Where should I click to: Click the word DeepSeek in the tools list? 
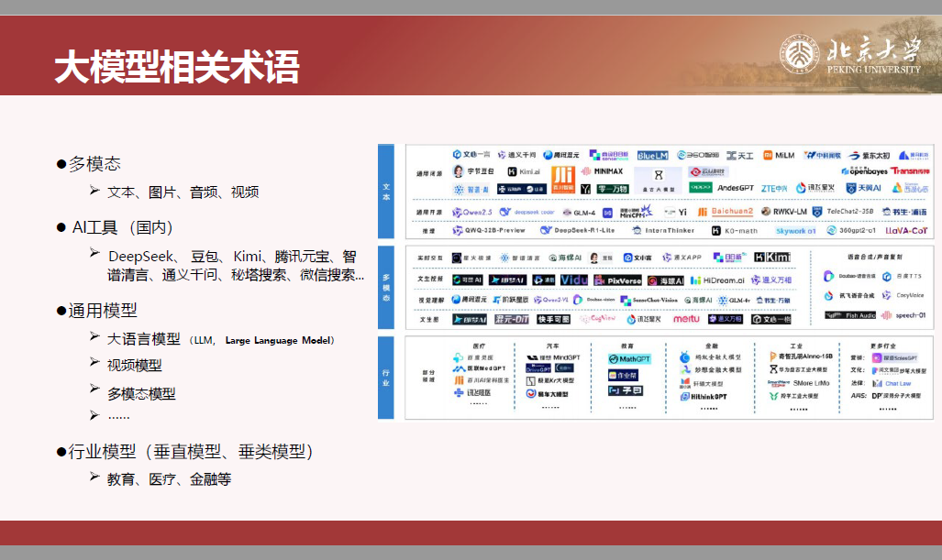coord(141,257)
